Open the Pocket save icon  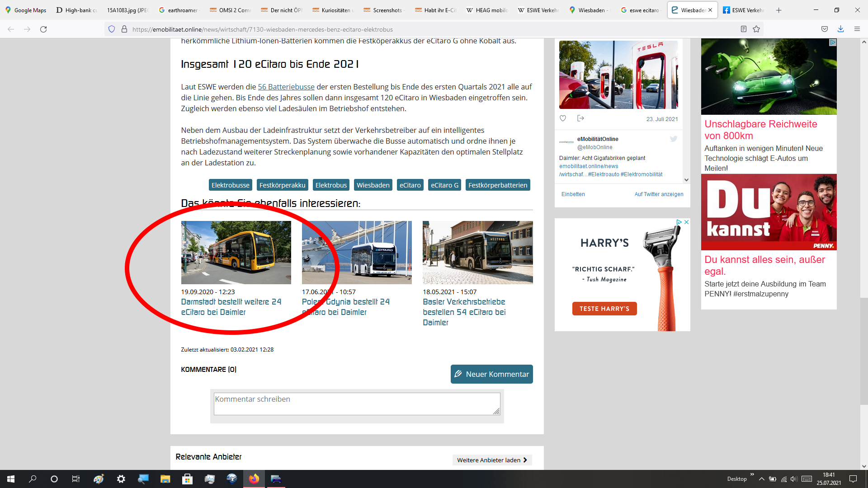(825, 29)
